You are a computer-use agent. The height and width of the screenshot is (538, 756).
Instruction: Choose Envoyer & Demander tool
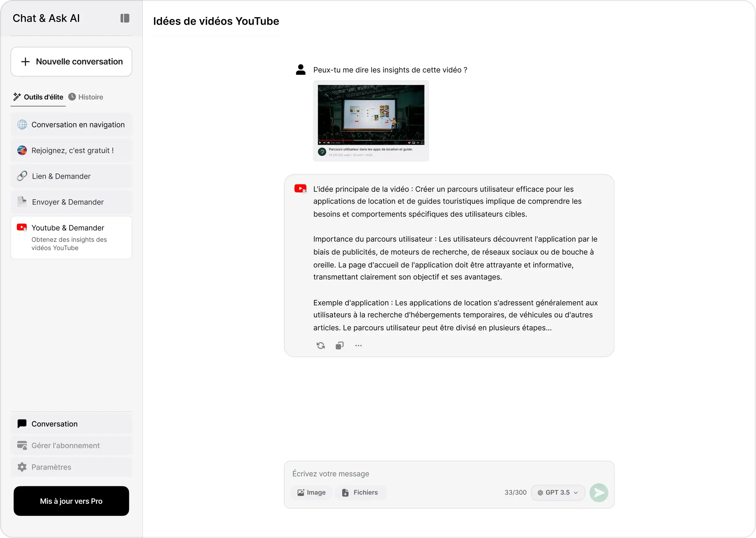click(x=71, y=202)
